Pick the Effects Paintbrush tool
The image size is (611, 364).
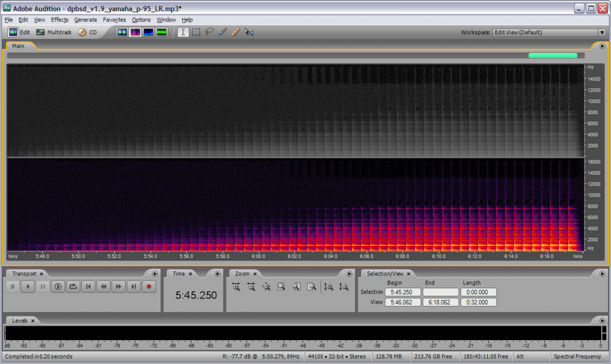223,32
